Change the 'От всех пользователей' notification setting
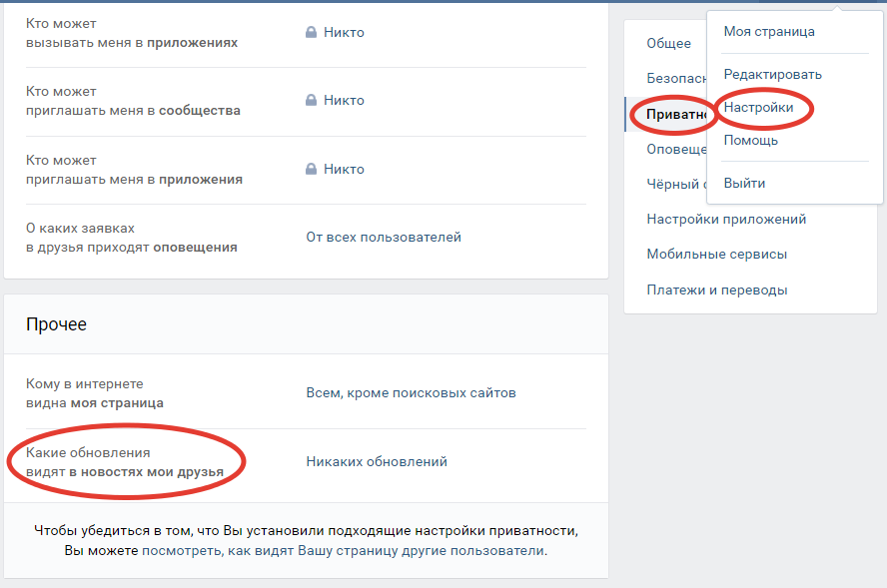The width and height of the screenshot is (887, 588). [x=384, y=238]
